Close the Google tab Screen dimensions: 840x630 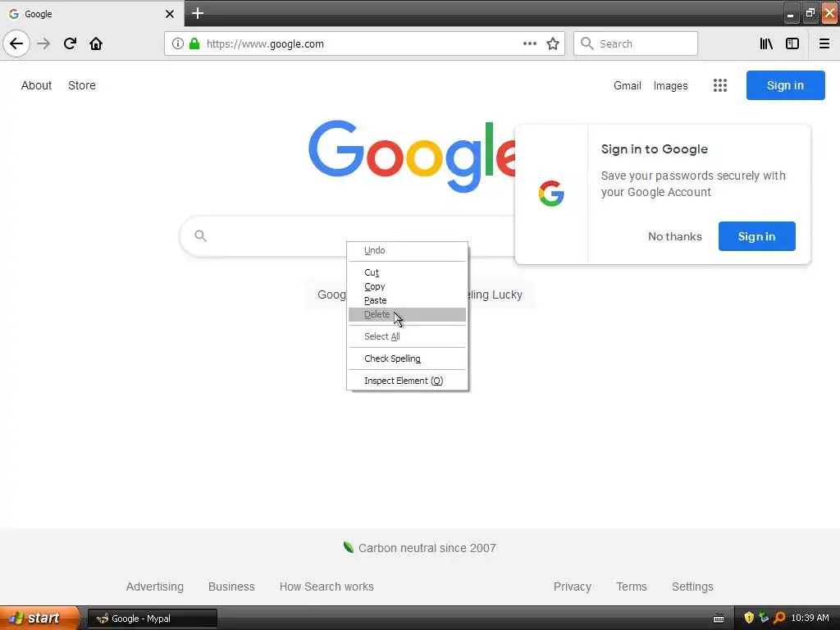(x=169, y=14)
